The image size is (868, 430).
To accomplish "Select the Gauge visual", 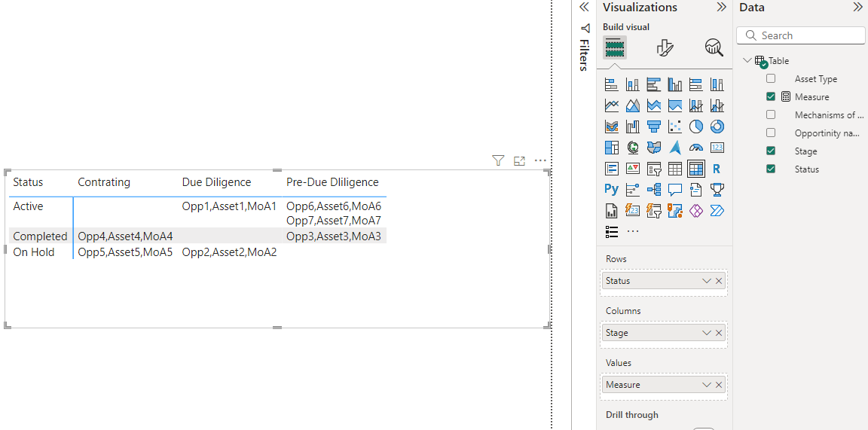I will pyautogui.click(x=696, y=148).
